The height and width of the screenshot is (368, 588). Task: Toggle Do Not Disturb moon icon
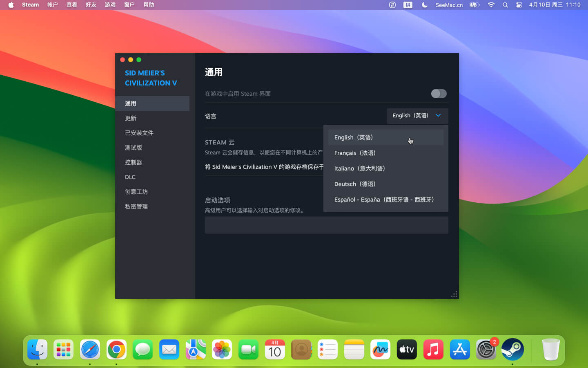coord(425,5)
